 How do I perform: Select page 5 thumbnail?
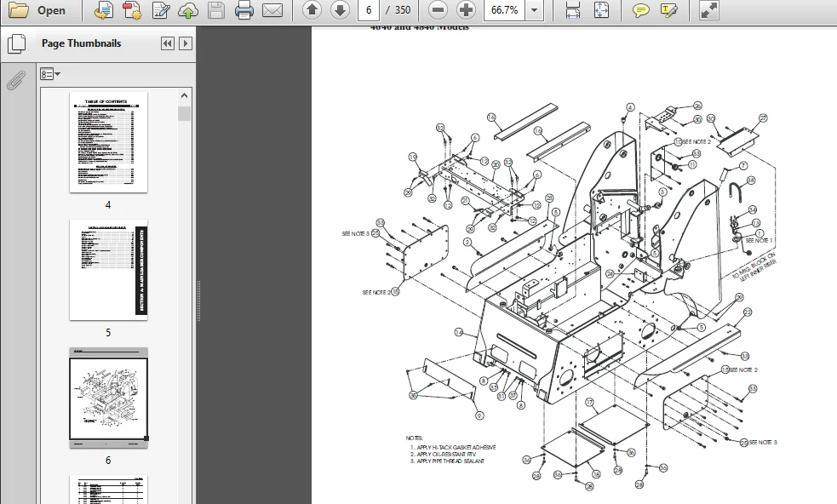108,270
